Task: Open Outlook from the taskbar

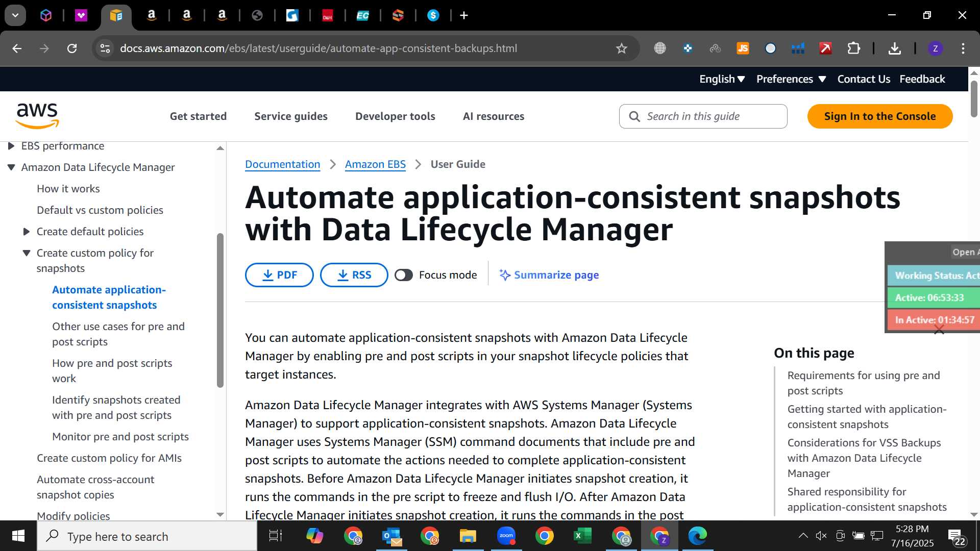Action: [x=391, y=536]
